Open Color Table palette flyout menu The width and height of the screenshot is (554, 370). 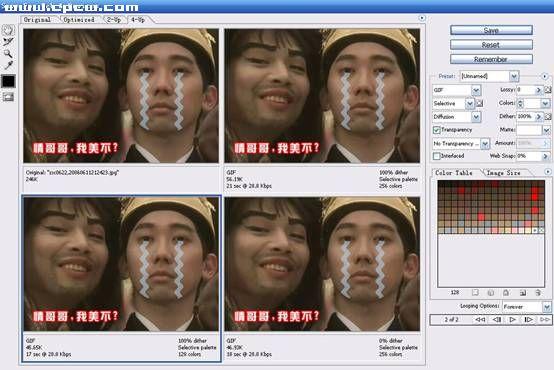tap(548, 172)
